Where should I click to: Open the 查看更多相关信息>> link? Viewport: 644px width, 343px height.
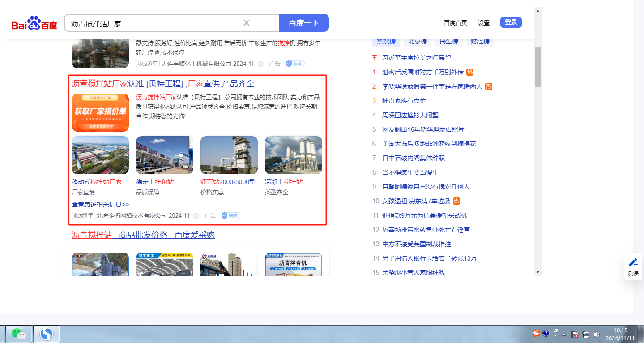(100, 204)
